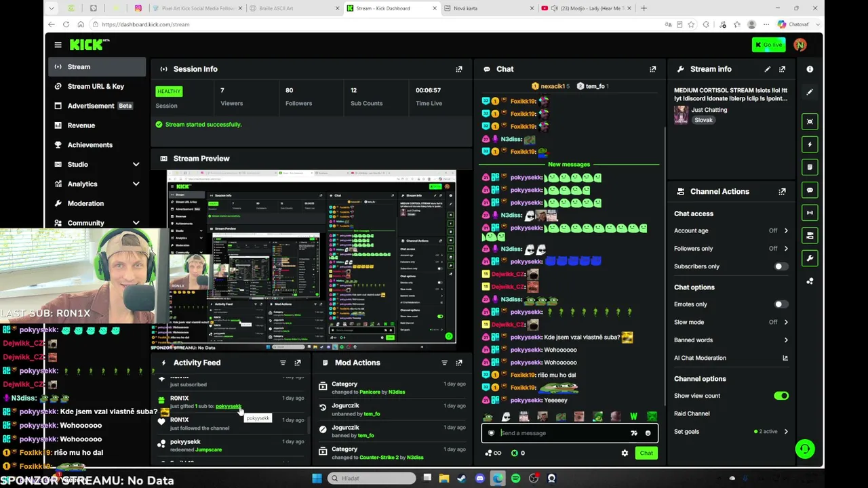Click the browser address bar URL
Image resolution: width=868 pixels, height=488 pixels.
pyautogui.click(x=145, y=24)
